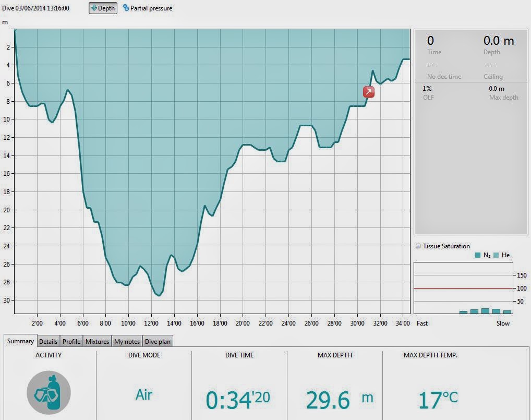This screenshot has width=531, height=420.
Task: Select the Summary tab
Action: tap(20, 341)
